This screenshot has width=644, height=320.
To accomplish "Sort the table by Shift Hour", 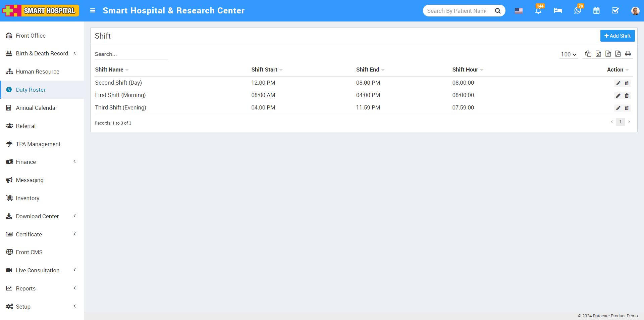I will (x=467, y=70).
